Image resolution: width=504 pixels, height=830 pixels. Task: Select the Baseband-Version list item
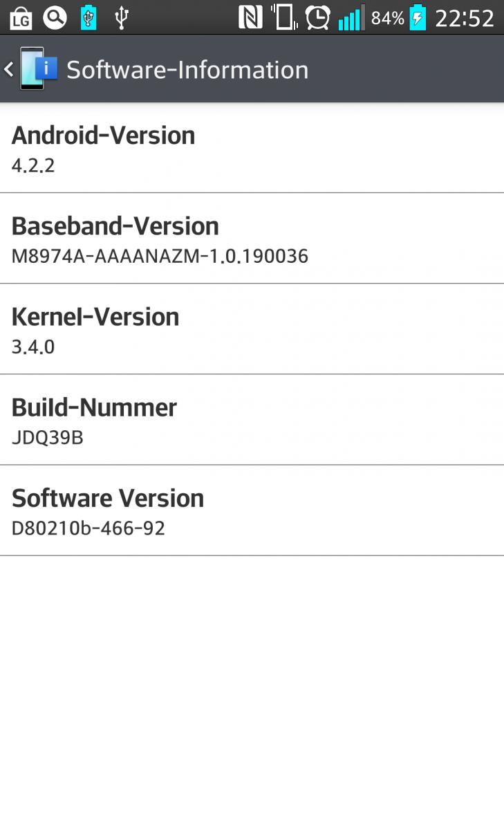coord(252,238)
